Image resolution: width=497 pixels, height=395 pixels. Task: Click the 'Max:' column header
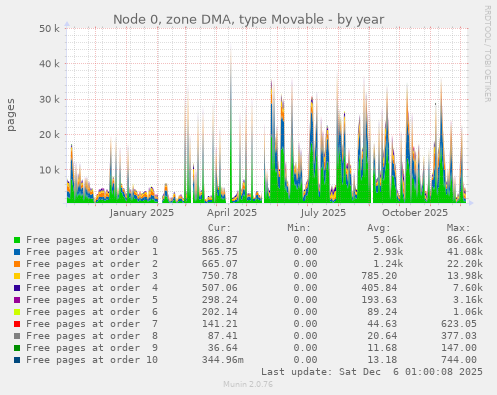tap(458, 228)
